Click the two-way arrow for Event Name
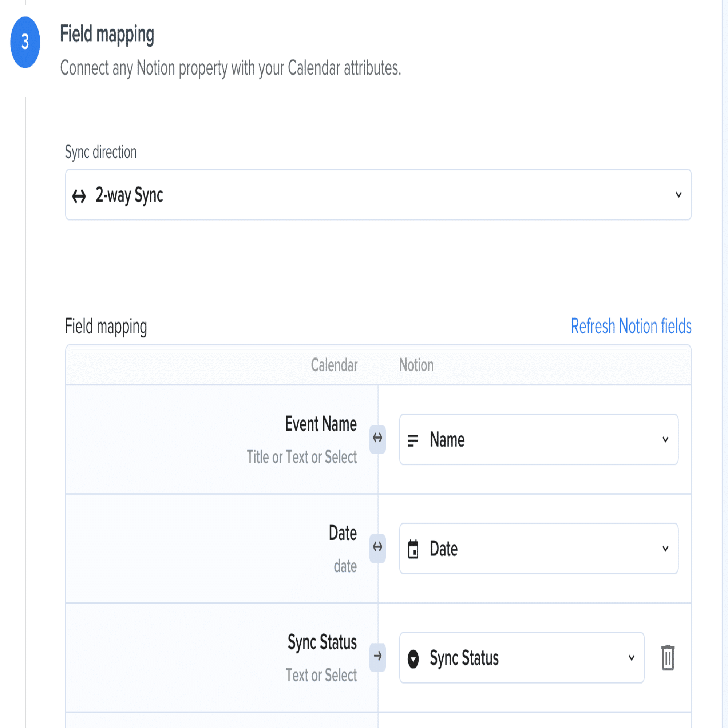The height and width of the screenshot is (728, 728). (377, 439)
